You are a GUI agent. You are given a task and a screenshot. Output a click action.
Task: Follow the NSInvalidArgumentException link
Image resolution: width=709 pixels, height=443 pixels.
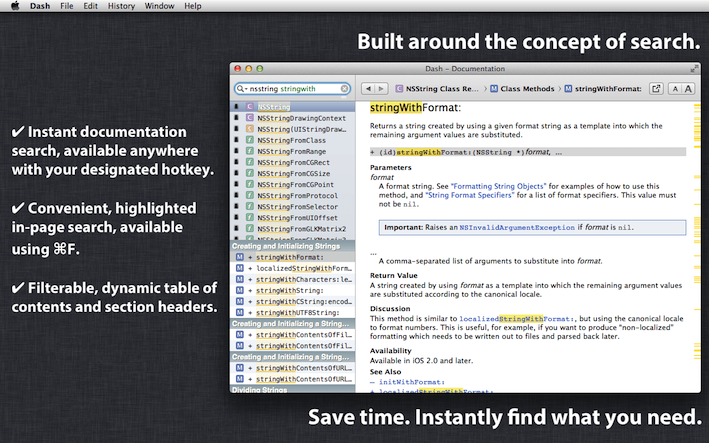[x=517, y=227]
